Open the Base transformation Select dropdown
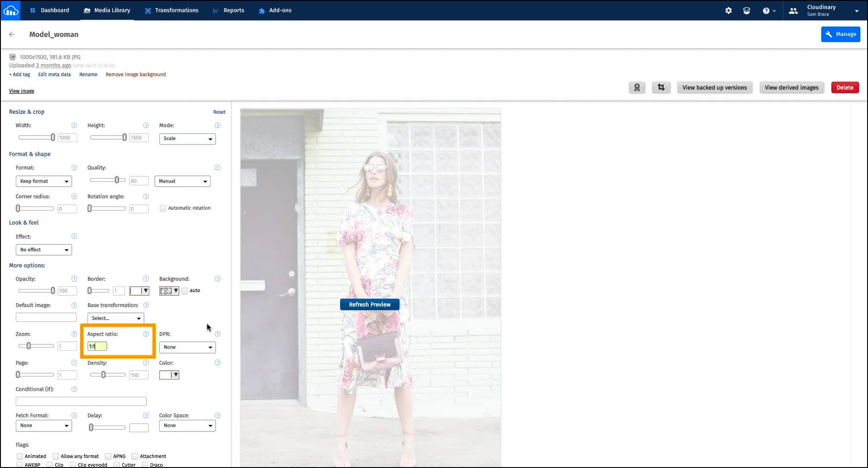The height and width of the screenshot is (468, 868). pyautogui.click(x=115, y=318)
